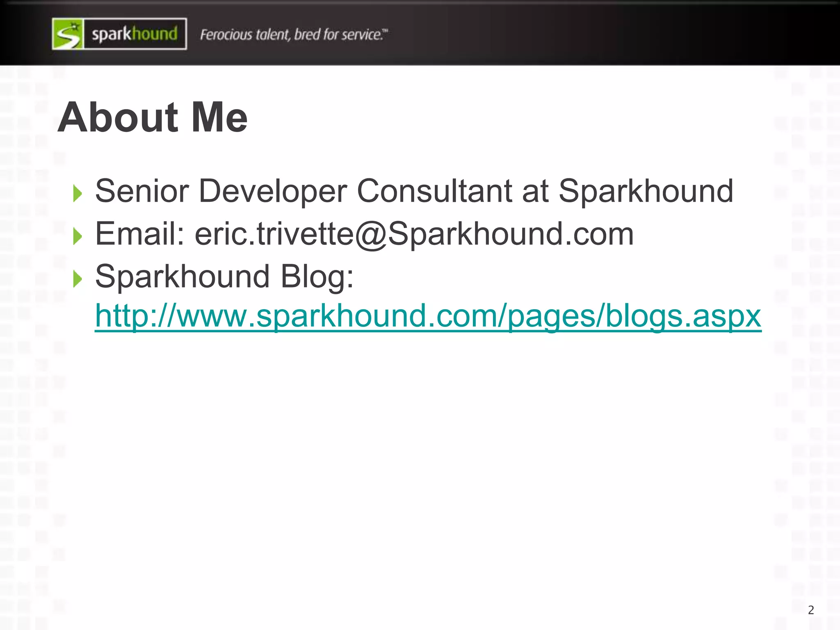Click the first green bullet arrow
The width and height of the screenshot is (840, 630).
tap(77, 193)
